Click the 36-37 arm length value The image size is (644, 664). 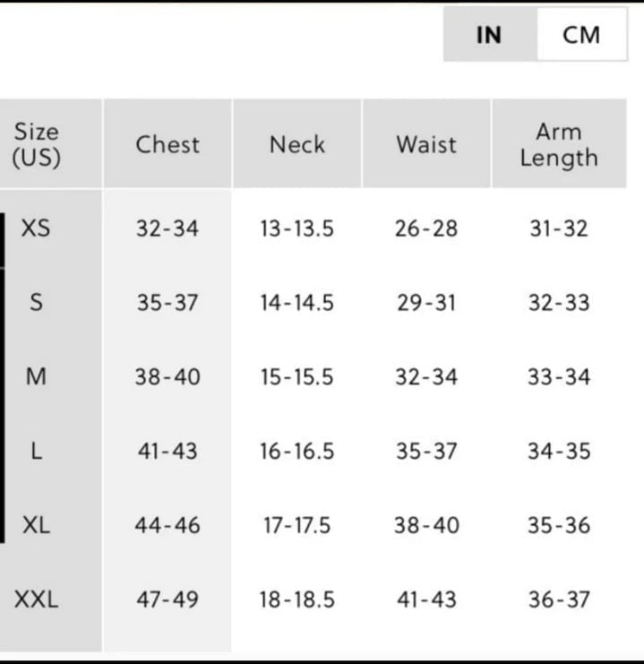coord(559,599)
